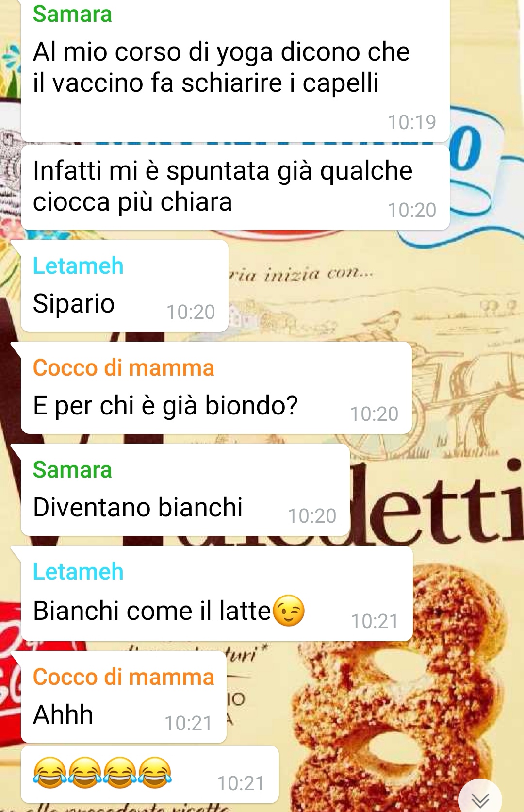The width and height of the screenshot is (524, 812).
Task: Tap the scroll-to-bottom double chevron button
Action: 480,798
